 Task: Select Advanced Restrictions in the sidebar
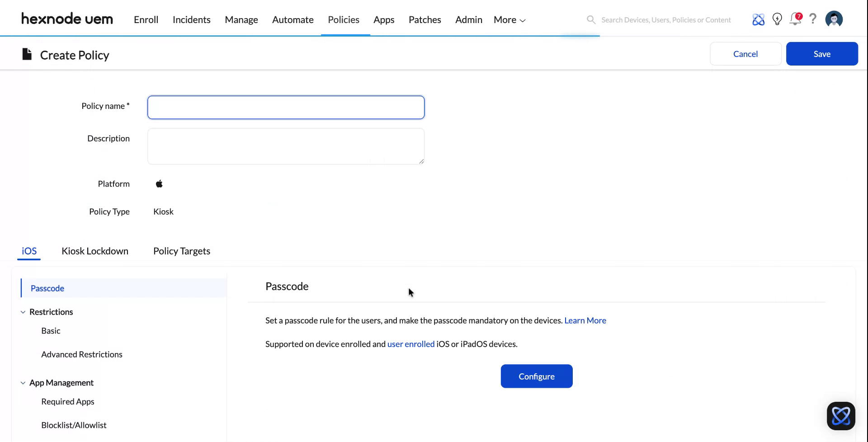pos(82,354)
